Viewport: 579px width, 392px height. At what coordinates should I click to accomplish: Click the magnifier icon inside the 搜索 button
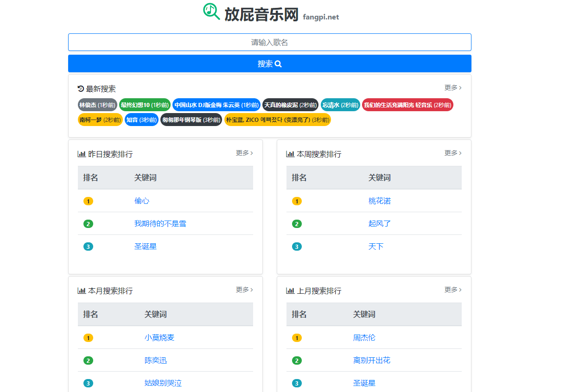click(x=278, y=64)
